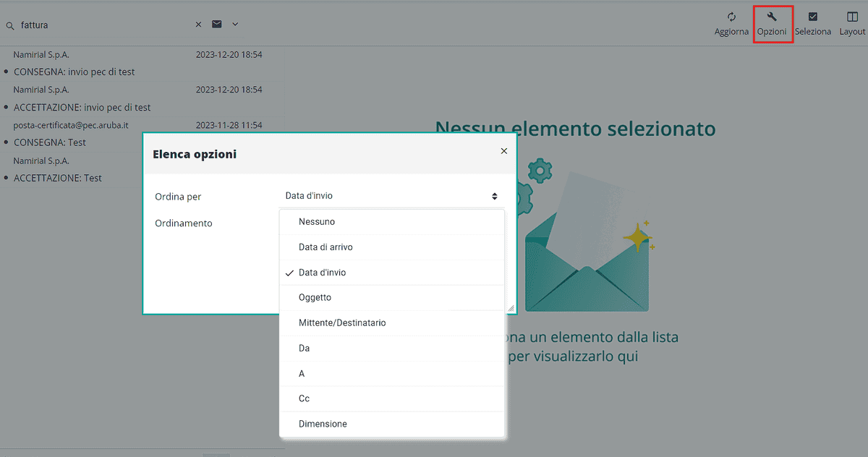Clear the fattura search with the X icon
868x457 pixels.
point(198,24)
